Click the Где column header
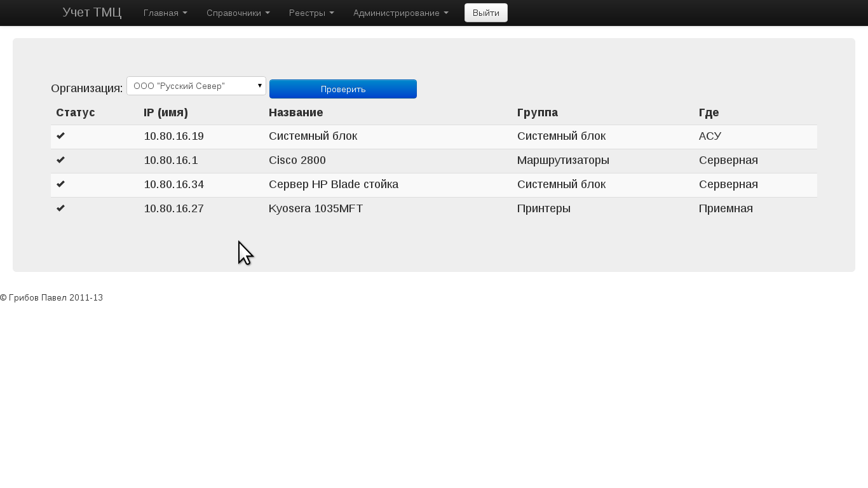868x488 pixels. (709, 112)
